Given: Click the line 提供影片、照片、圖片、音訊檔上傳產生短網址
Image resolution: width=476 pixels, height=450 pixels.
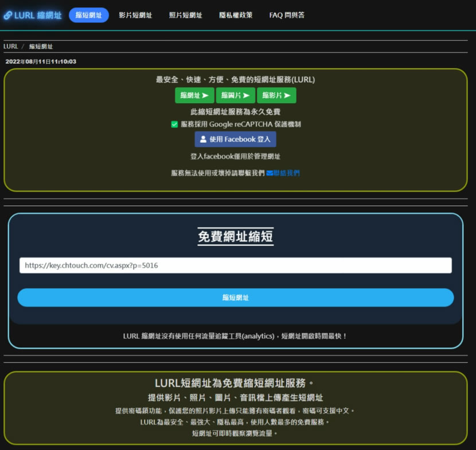Looking at the screenshot, I should point(235,397).
